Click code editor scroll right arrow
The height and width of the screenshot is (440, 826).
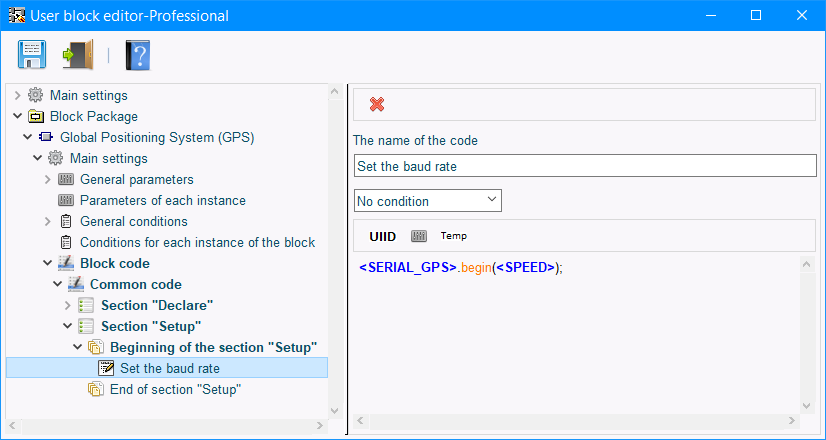tap(792, 421)
